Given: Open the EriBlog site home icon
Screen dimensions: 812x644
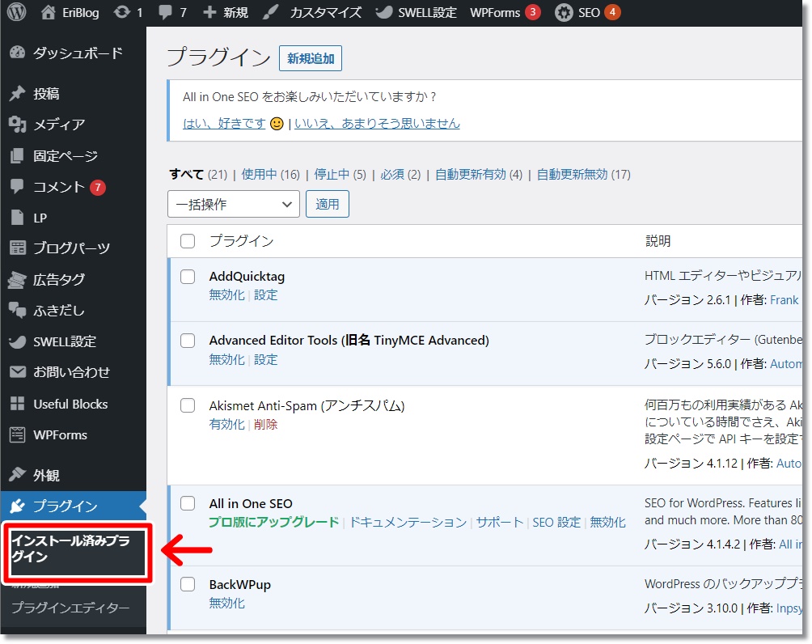Looking at the screenshot, I should (49, 12).
